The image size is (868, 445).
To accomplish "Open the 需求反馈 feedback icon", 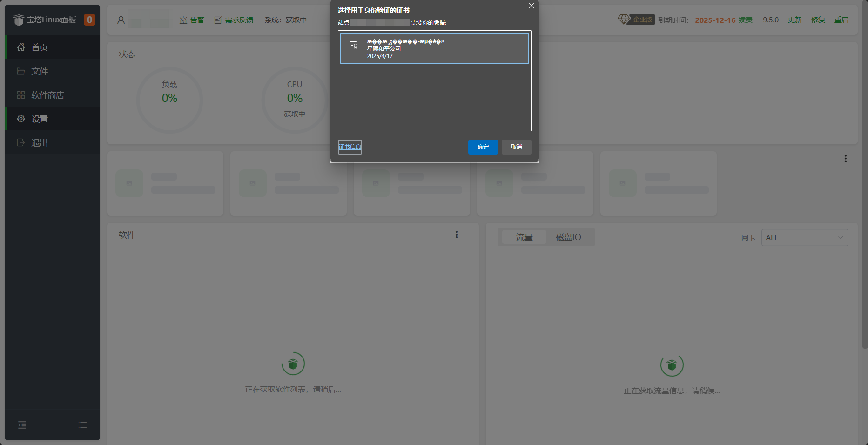I will tap(217, 20).
